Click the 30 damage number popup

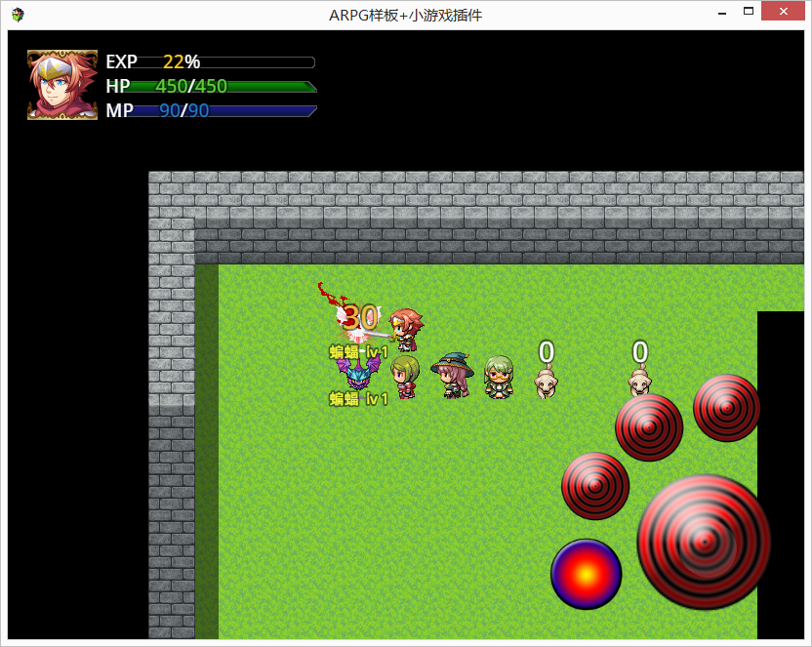360,317
